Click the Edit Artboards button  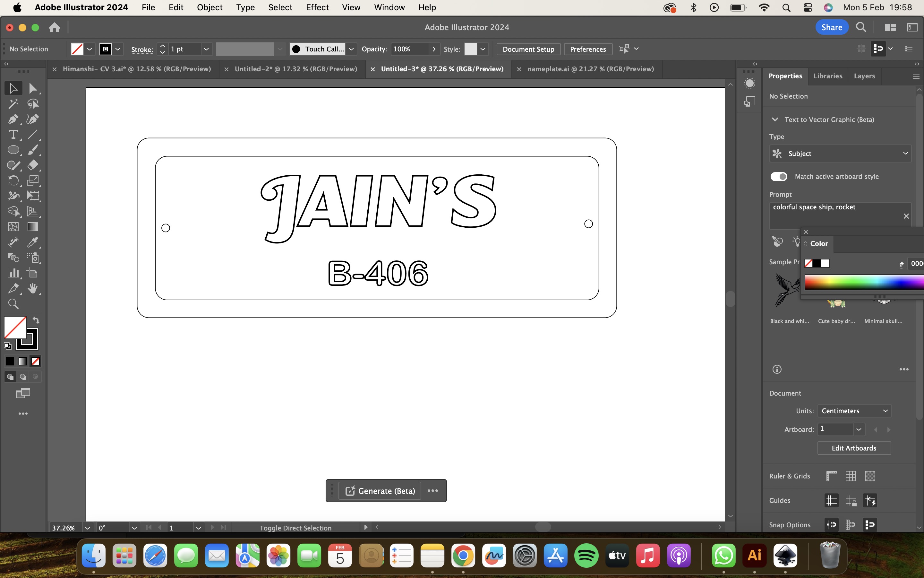pos(854,448)
